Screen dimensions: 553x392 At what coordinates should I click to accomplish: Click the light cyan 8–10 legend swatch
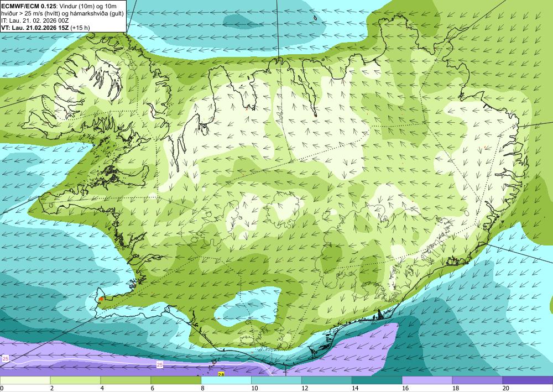coord(226,380)
